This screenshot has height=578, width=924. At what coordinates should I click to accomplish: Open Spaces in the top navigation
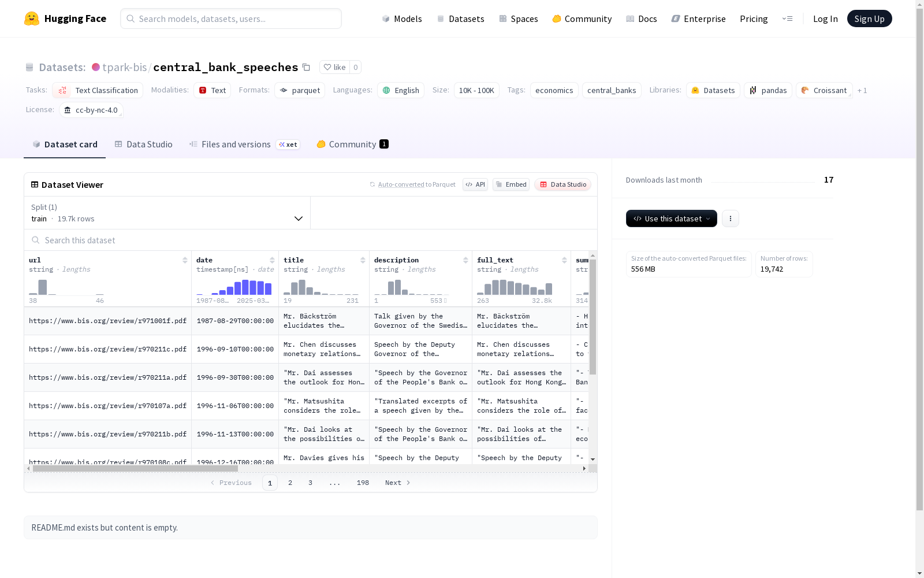(x=519, y=18)
